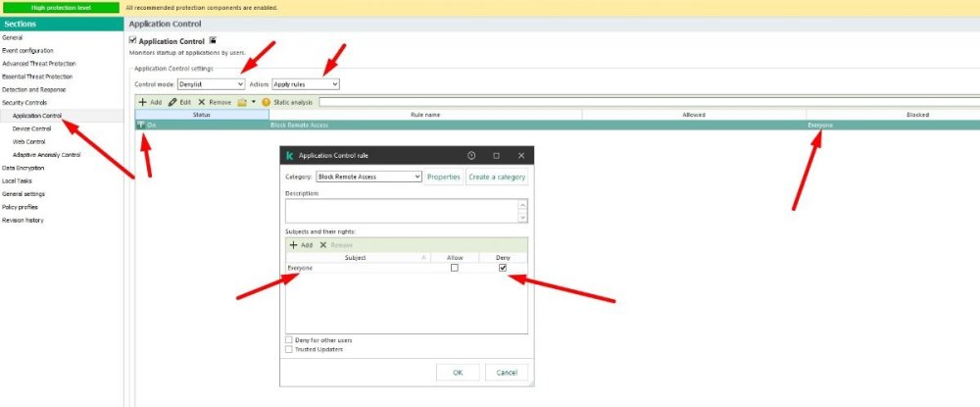980x407 pixels.
Task: Click Add subject in Application Control rule dialog
Action: (x=301, y=245)
